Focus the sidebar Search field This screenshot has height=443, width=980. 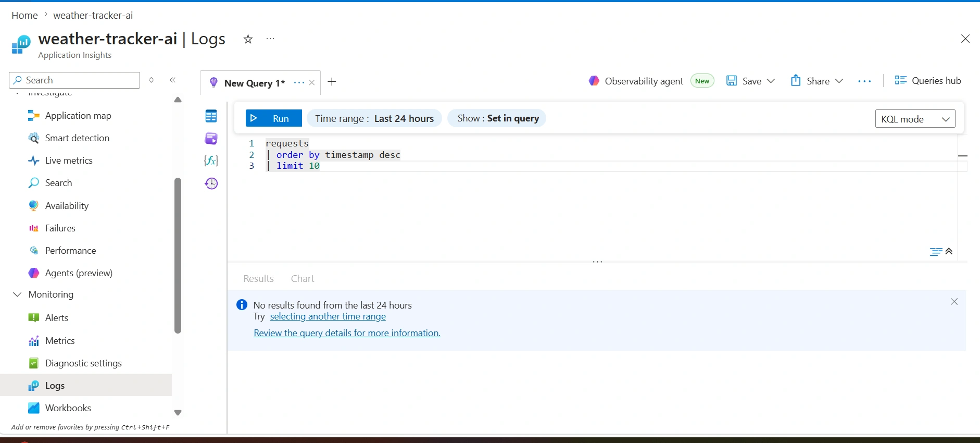pyautogui.click(x=74, y=80)
